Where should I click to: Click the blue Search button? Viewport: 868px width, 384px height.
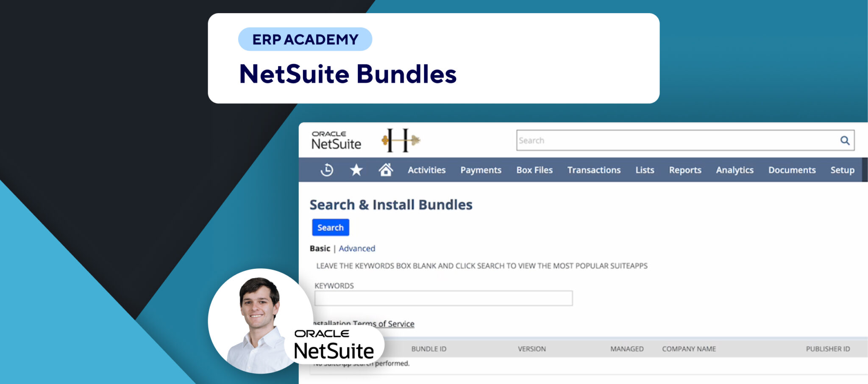[x=331, y=227]
